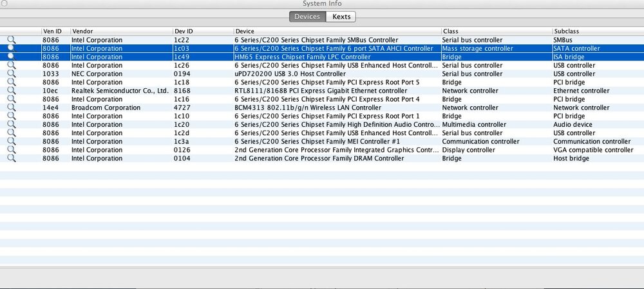Sort by Ven ID column header

tap(54, 31)
